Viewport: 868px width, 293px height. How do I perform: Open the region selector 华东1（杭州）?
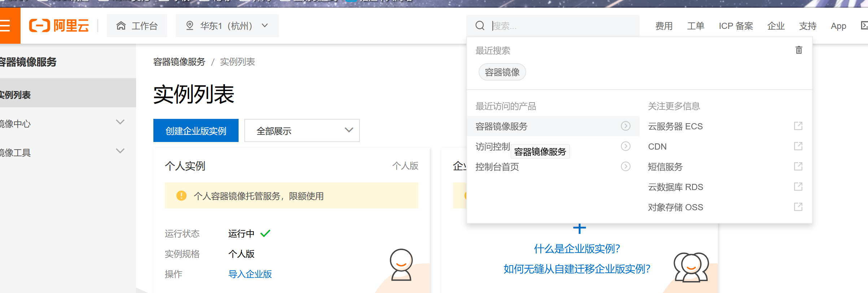click(227, 26)
